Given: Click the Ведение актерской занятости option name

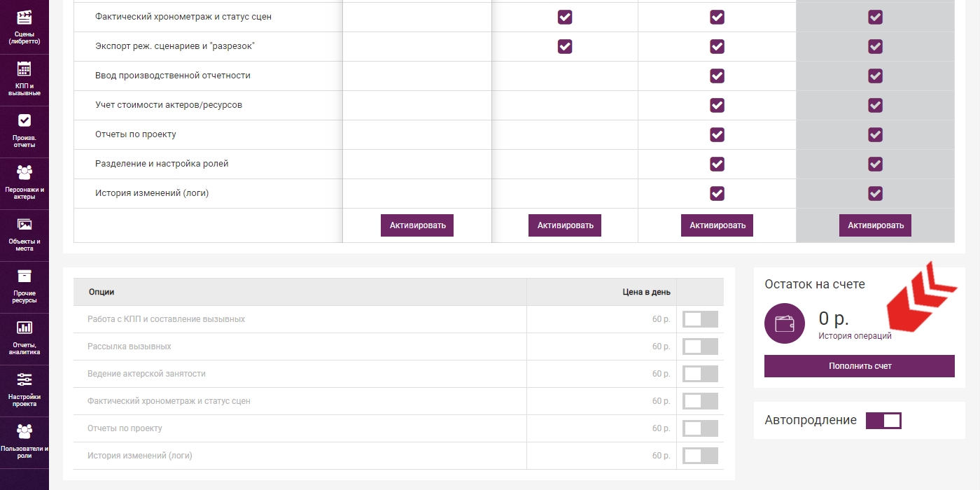Looking at the screenshot, I should tap(146, 374).
